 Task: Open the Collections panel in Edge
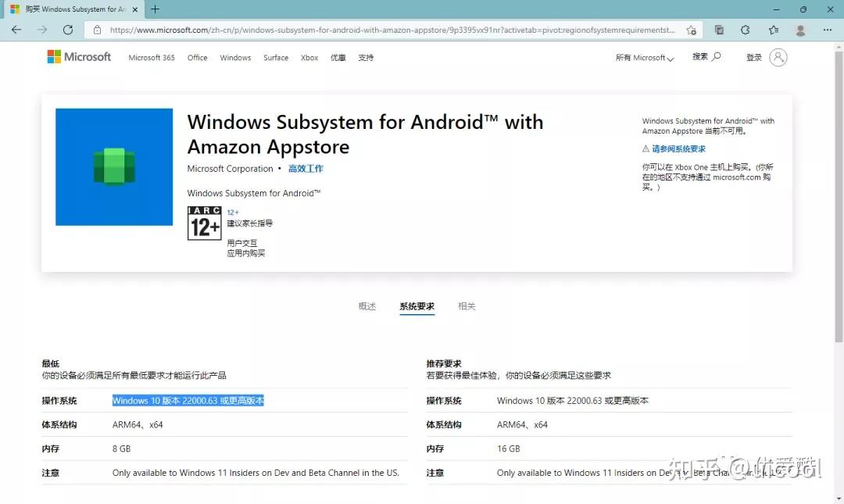pyautogui.click(x=718, y=30)
